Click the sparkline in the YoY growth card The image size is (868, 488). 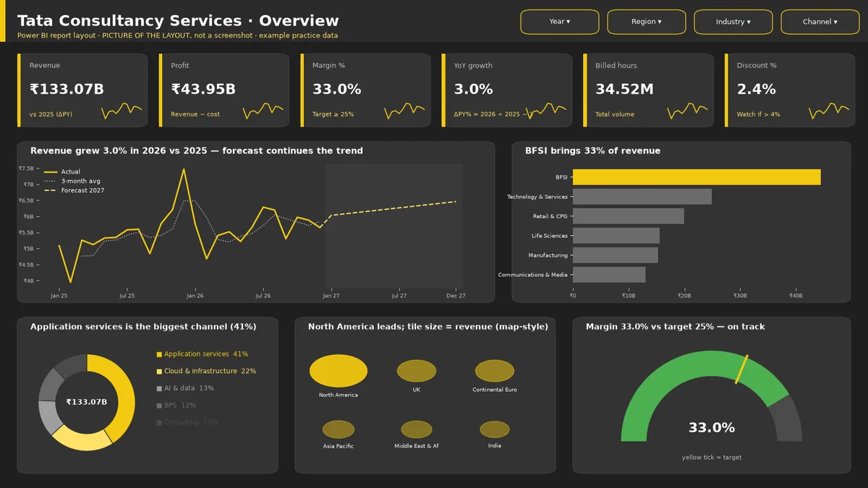546,111
